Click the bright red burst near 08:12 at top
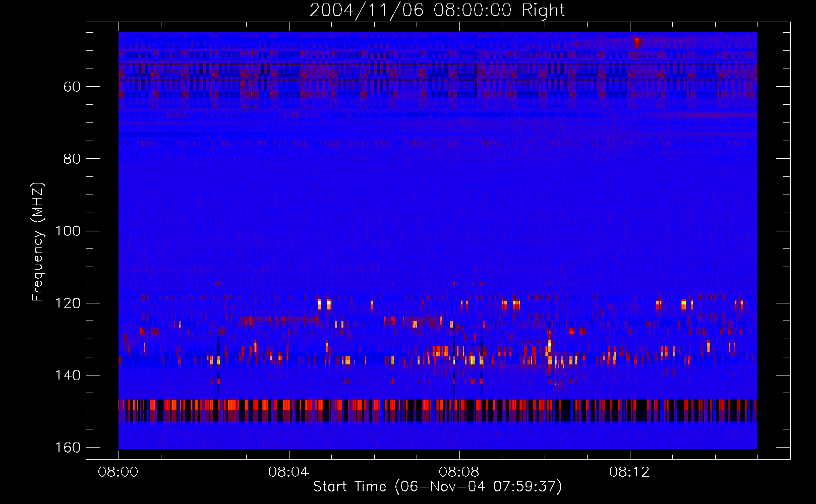This screenshot has width=816, height=504. (637, 42)
